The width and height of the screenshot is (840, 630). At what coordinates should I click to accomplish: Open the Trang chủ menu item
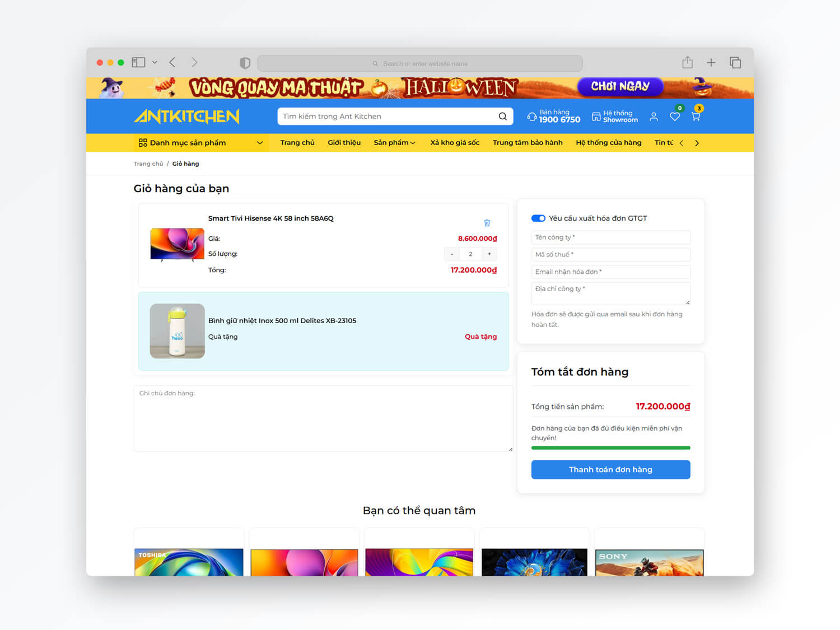[297, 143]
